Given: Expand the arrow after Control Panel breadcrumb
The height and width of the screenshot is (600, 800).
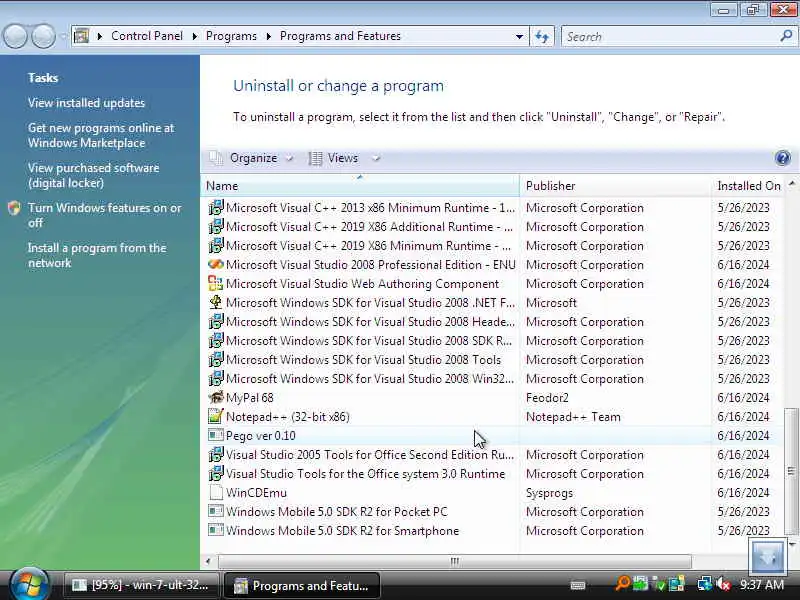Looking at the screenshot, I should (x=195, y=36).
